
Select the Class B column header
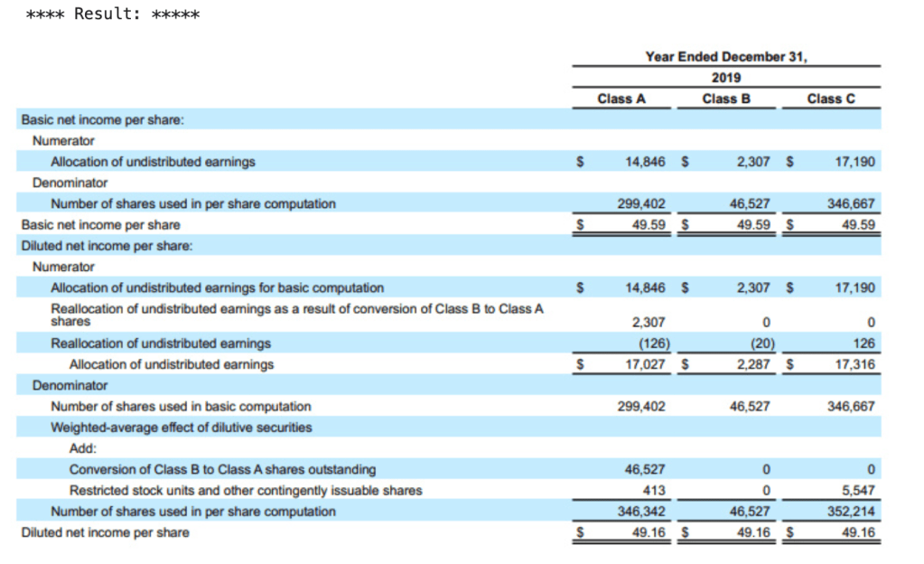[x=726, y=99]
